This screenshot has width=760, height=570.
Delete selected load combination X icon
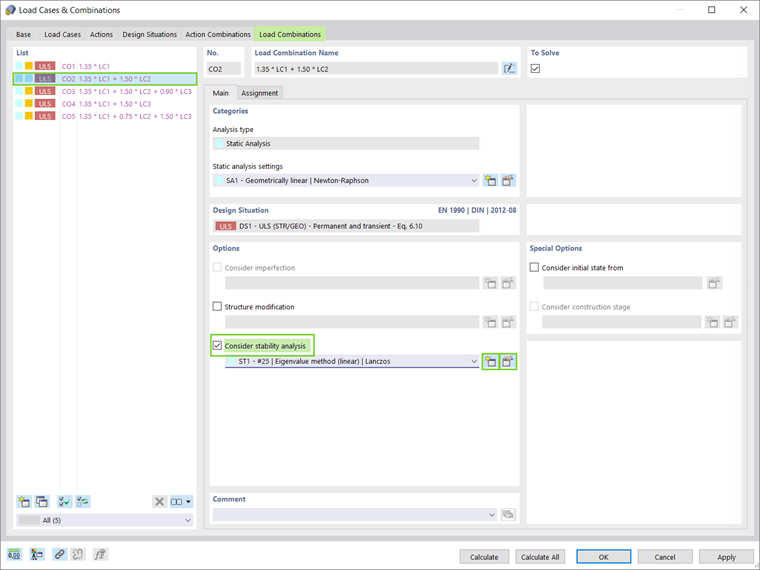(159, 502)
